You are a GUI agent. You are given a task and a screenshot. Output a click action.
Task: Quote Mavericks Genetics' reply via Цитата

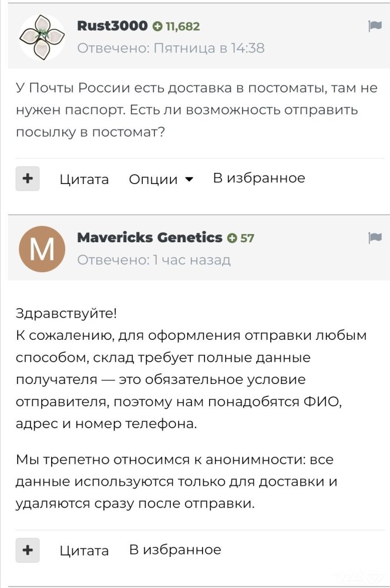point(83,551)
